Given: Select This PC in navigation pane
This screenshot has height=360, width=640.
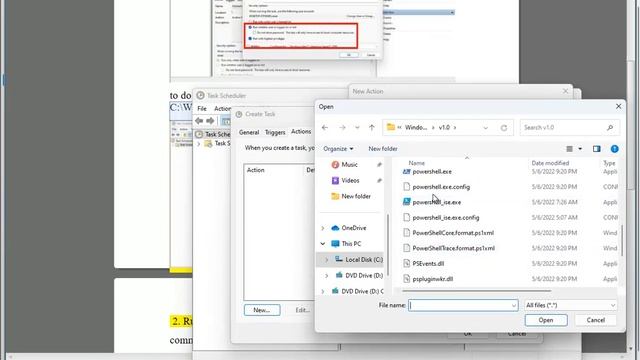Looking at the screenshot, I should (x=351, y=244).
